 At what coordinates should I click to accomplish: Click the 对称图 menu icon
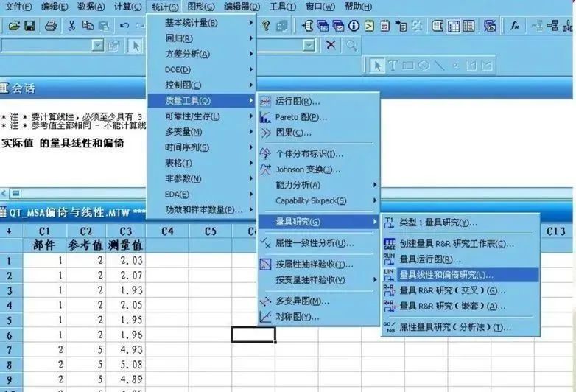(265, 317)
